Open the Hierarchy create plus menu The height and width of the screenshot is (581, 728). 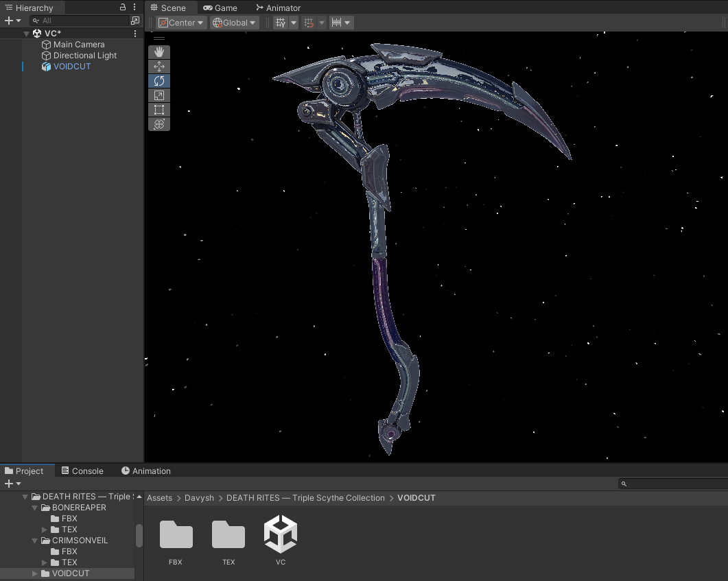12,21
